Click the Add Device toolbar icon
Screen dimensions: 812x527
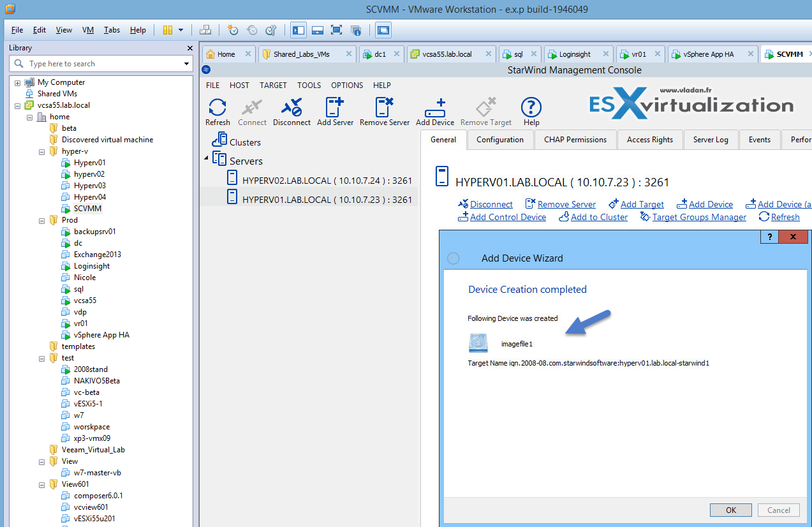click(435, 107)
